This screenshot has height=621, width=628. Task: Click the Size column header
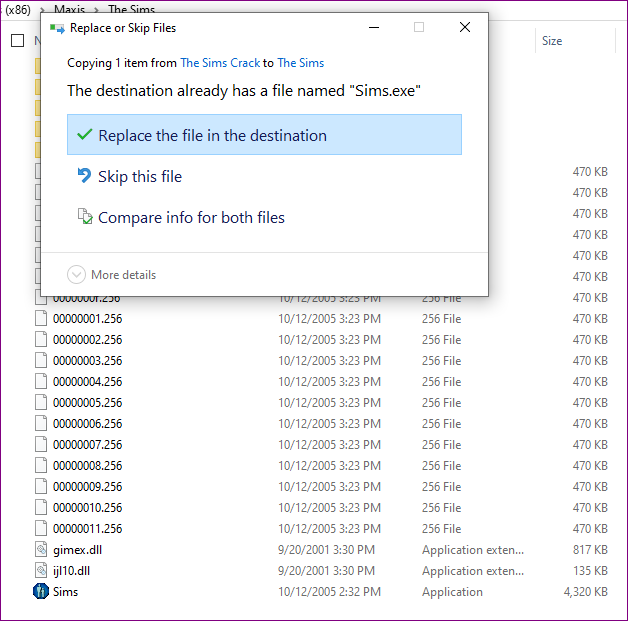click(x=552, y=41)
